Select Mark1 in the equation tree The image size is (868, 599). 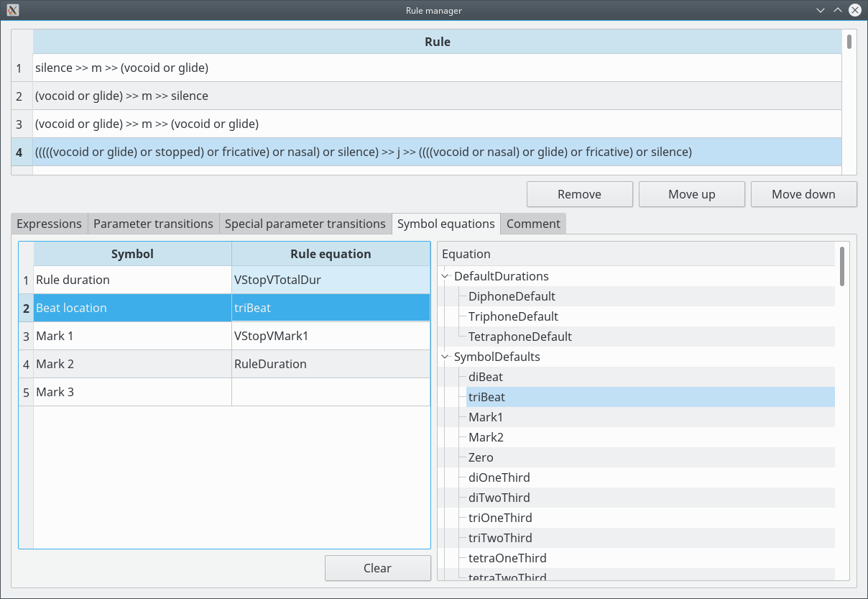pos(486,417)
